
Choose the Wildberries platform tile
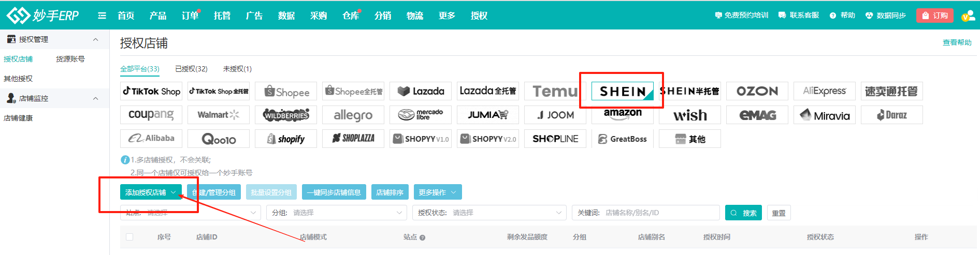(x=286, y=115)
